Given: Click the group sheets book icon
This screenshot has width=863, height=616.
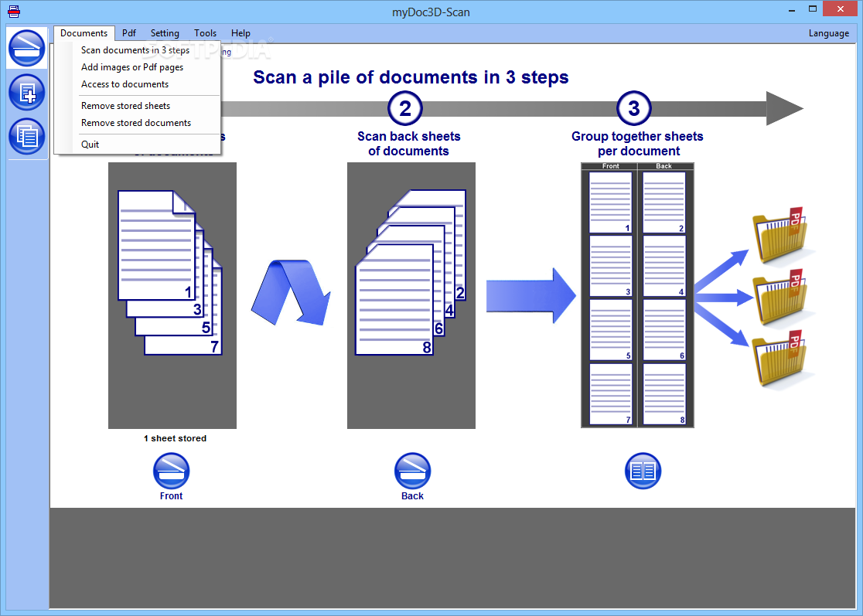Looking at the screenshot, I should 643,471.
